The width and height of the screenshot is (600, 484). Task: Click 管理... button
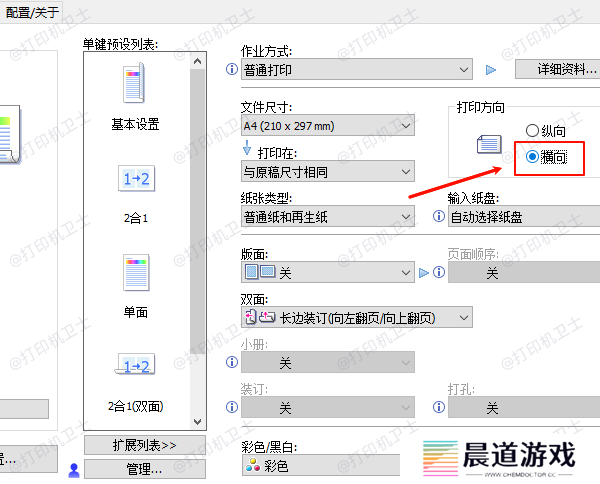[145, 469]
